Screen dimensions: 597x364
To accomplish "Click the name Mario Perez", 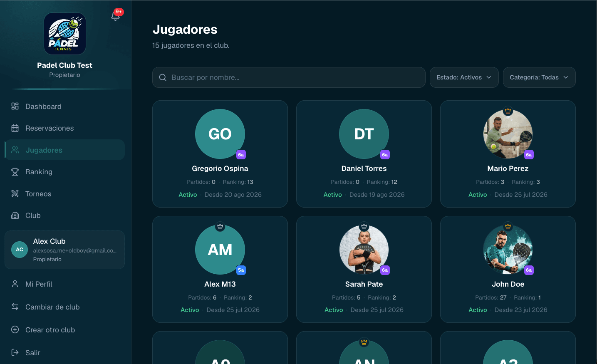I will pos(508,168).
